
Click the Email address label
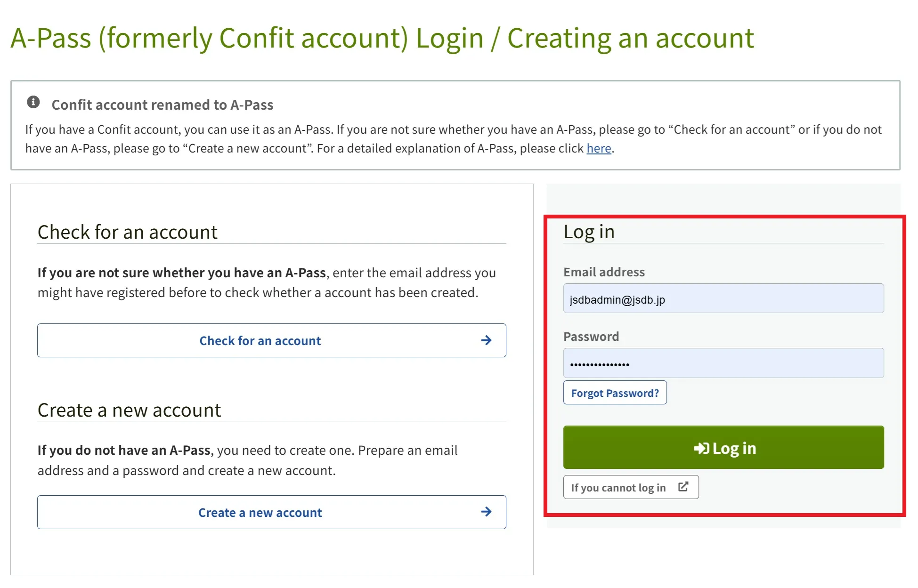pos(604,272)
